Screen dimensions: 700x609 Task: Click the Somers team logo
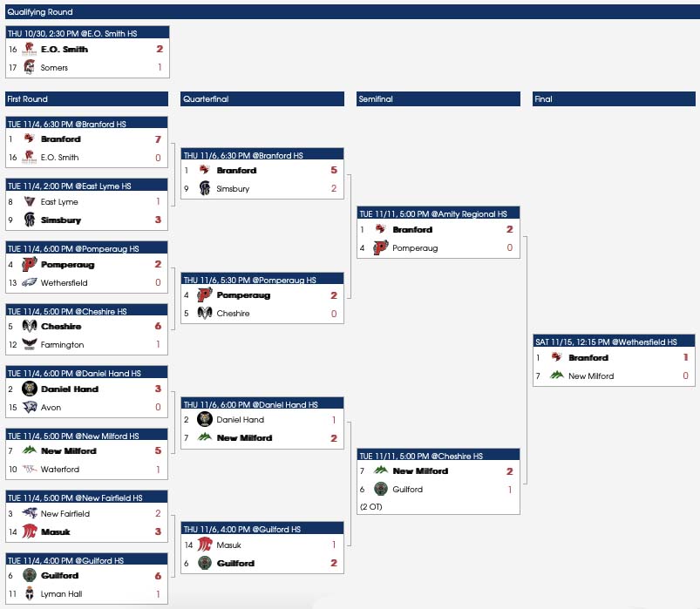coord(30,68)
